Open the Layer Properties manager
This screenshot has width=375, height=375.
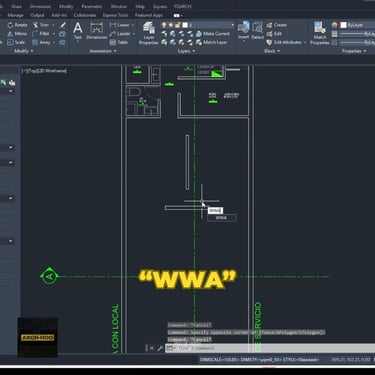tap(149, 33)
